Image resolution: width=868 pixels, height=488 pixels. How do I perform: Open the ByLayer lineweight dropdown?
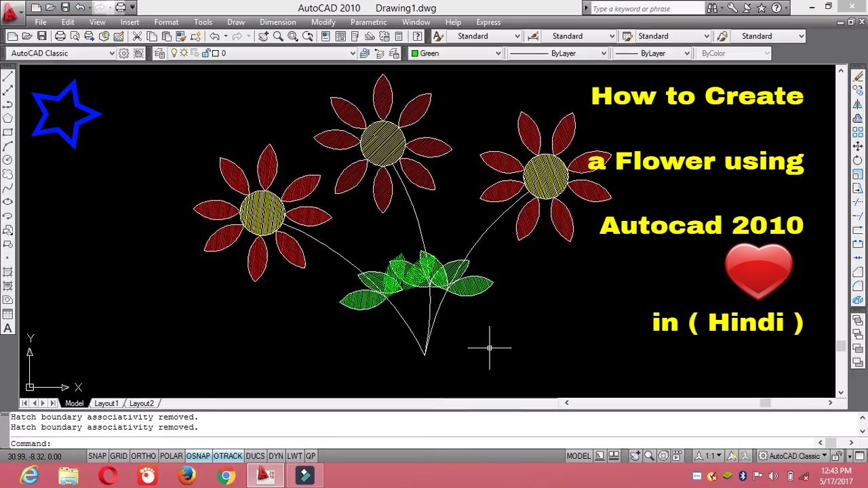686,53
